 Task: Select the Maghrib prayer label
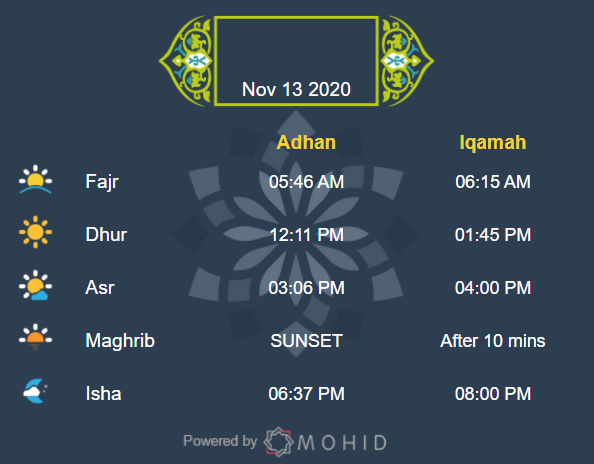point(120,340)
